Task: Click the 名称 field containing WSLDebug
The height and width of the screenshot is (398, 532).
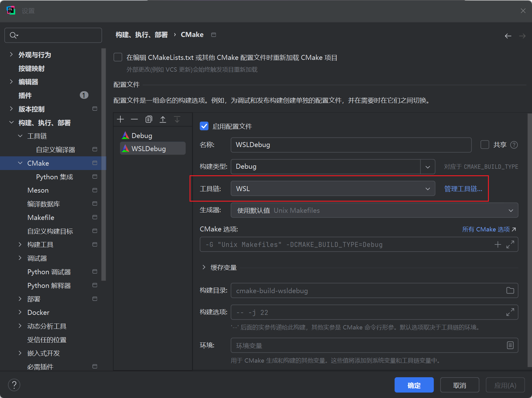Action: tap(351, 145)
